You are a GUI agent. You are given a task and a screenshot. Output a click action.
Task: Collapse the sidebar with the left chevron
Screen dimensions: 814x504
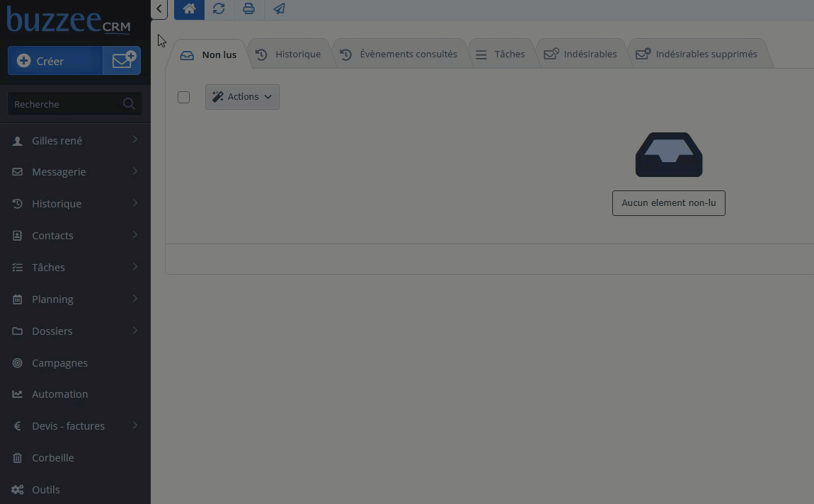coord(159,9)
